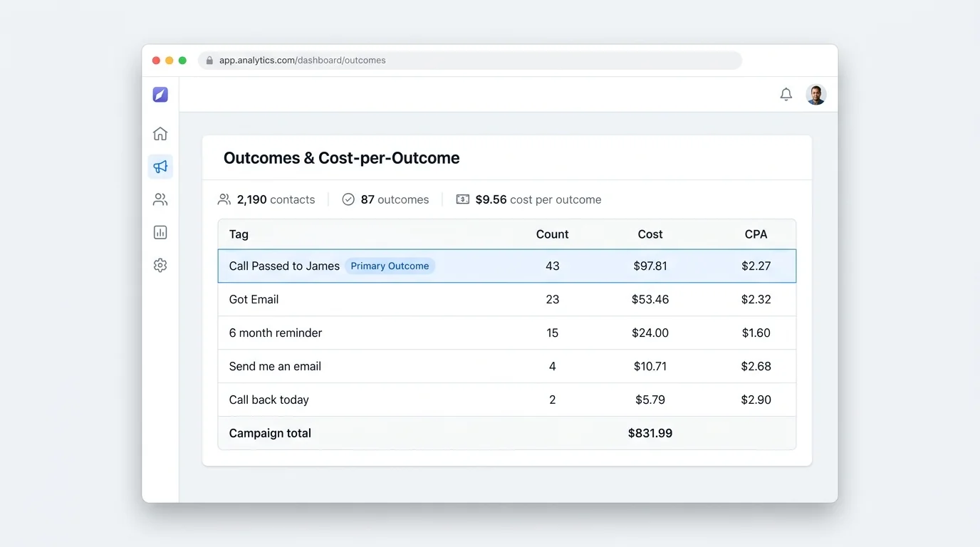Click the count value 15
The width and height of the screenshot is (980, 547).
[553, 333]
